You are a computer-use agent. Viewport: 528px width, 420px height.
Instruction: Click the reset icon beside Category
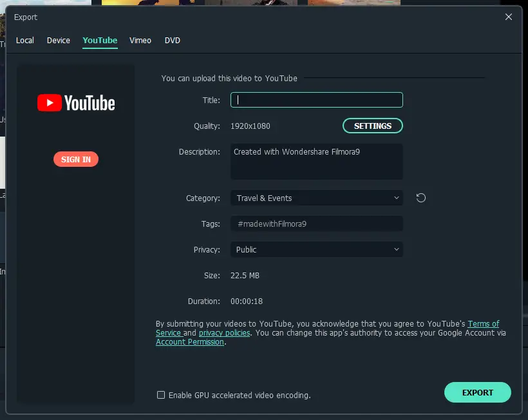(x=421, y=198)
